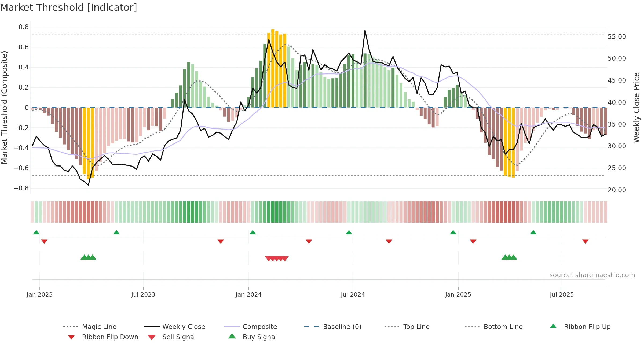
Task: Click the 'Jan 2024' x-axis label
Action: (249, 294)
